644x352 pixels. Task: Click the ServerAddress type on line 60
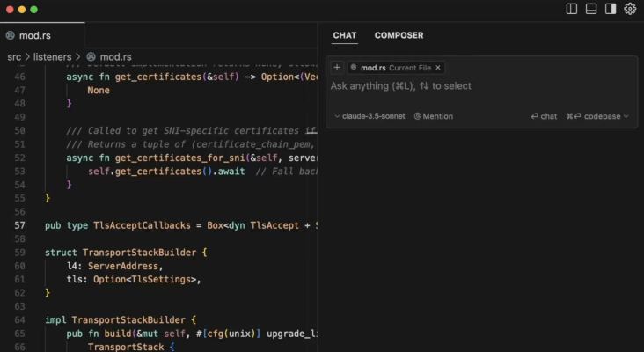(x=123, y=266)
